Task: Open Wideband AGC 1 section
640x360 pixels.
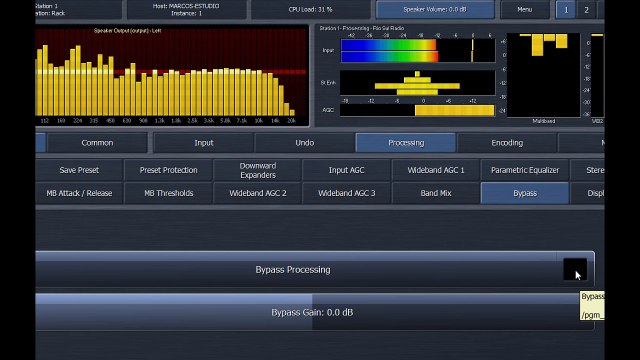Action: 436,170
